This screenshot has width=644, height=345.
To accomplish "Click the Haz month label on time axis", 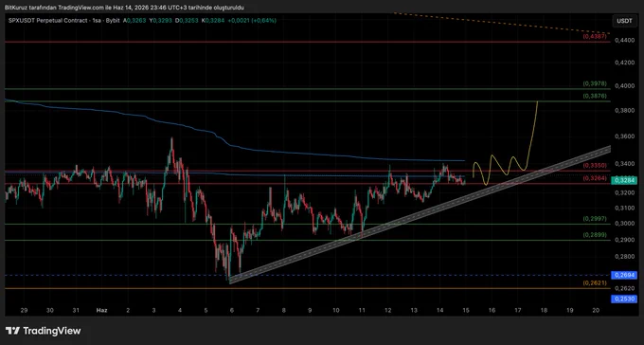I will pos(101,311).
